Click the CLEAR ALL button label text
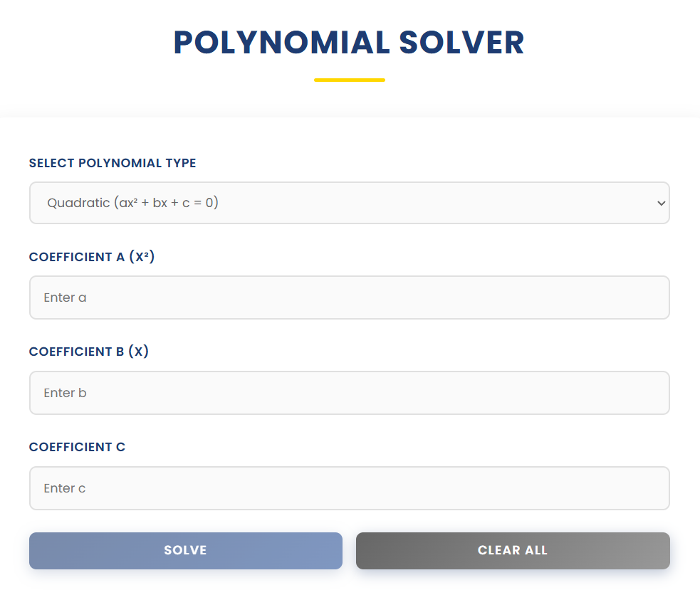This screenshot has width=700, height=590. 512,550
